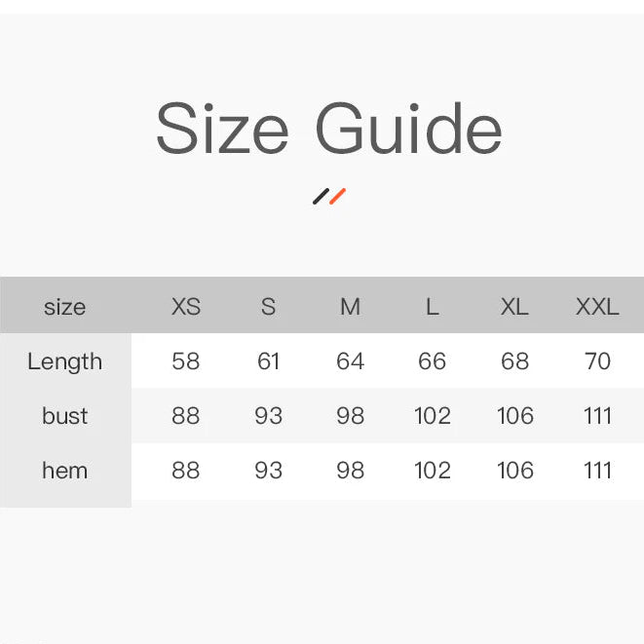Click the bust row label
This screenshot has height=644, width=644.
point(64,416)
